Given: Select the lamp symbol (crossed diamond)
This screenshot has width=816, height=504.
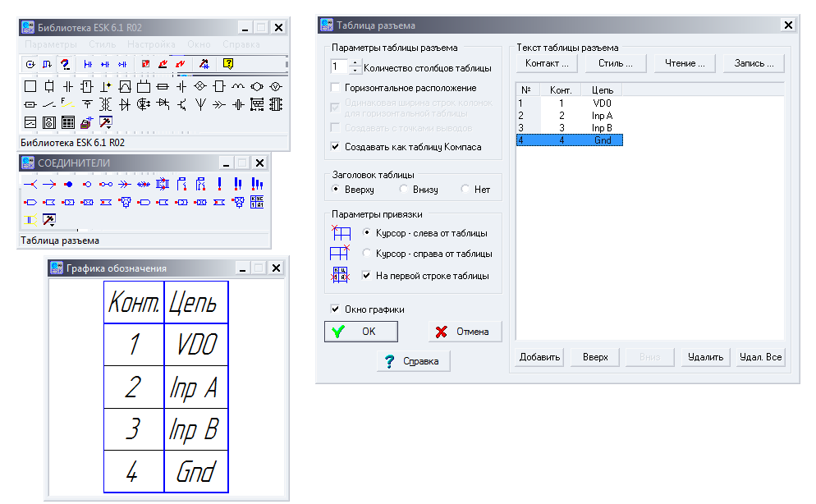Looking at the screenshot, I should (199, 85).
